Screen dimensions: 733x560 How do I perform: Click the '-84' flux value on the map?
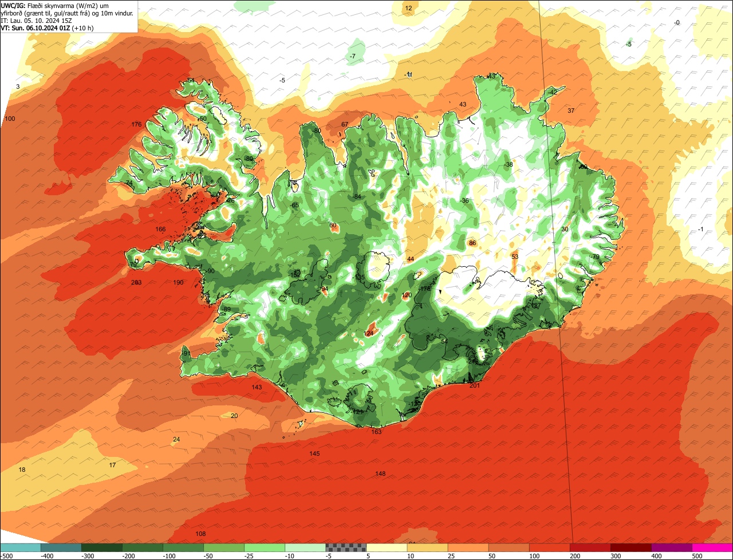(x=357, y=196)
